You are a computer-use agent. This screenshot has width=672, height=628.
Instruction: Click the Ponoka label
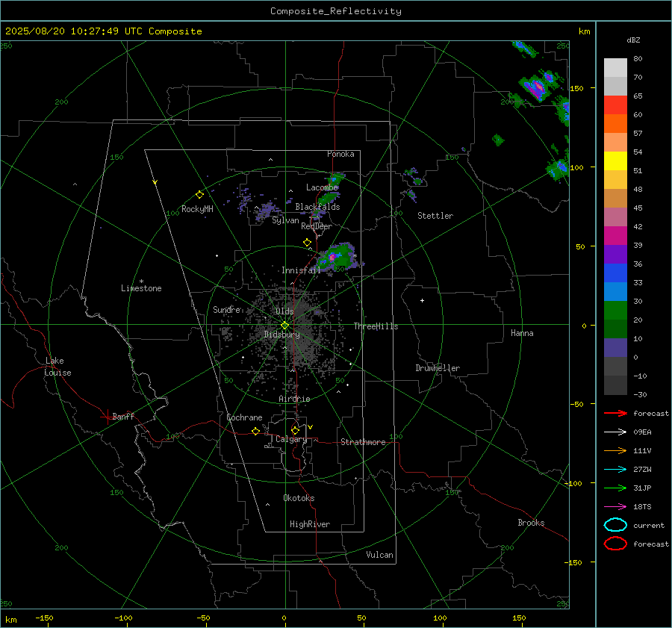tap(340, 154)
